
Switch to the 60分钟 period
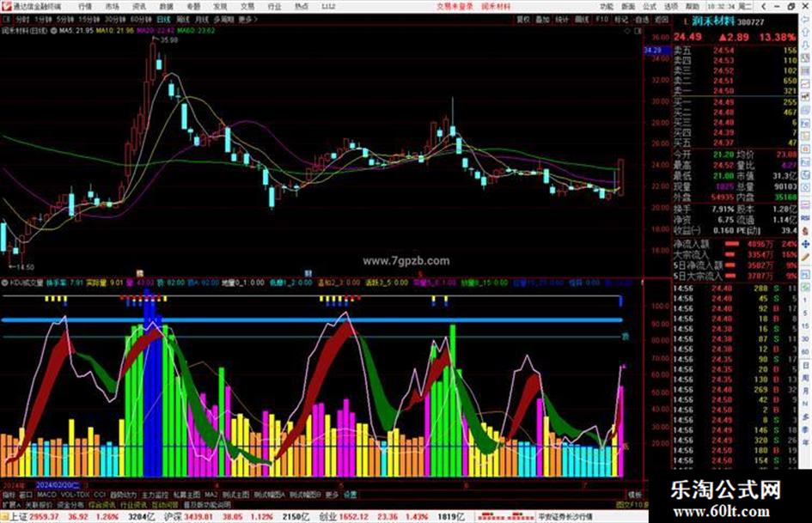point(141,19)
